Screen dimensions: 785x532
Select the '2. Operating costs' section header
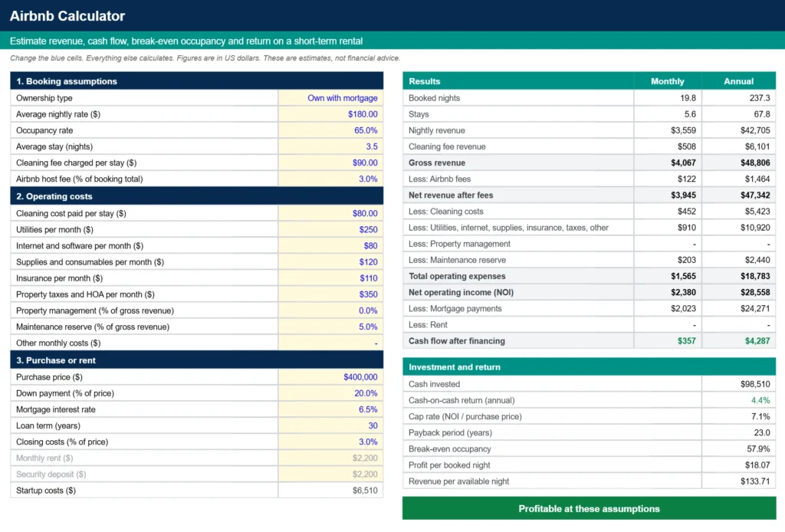coord(197,196)
